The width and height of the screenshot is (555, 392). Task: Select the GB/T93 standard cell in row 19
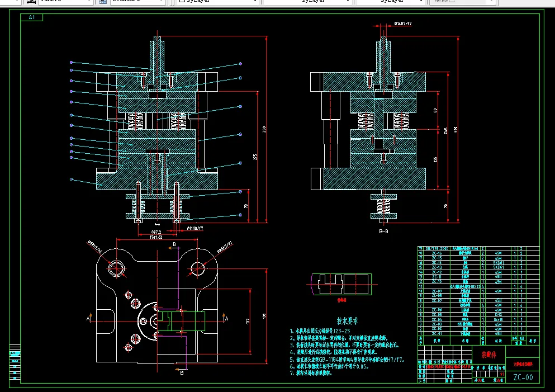[437, 249]
